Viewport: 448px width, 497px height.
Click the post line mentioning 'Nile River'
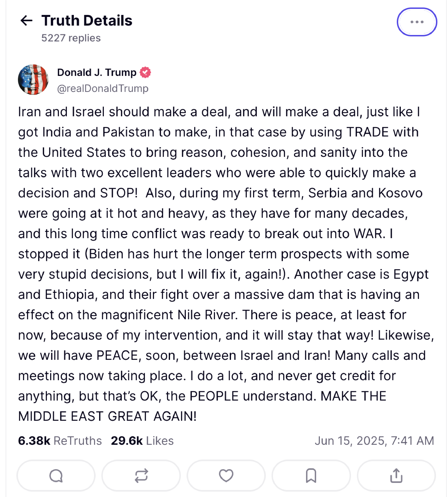(212, 315)
